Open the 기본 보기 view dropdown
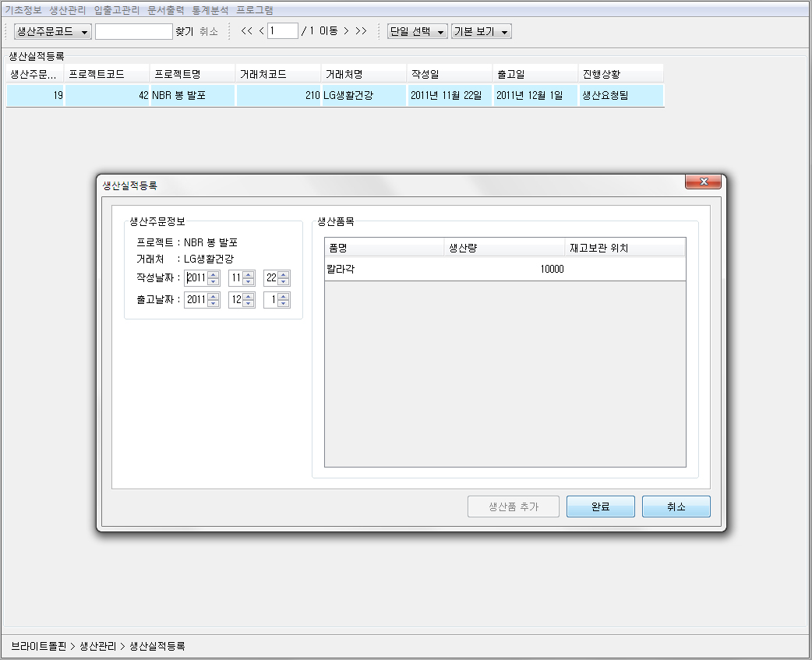The width and height of the screenshot is (812, 660). click(481, 31)
